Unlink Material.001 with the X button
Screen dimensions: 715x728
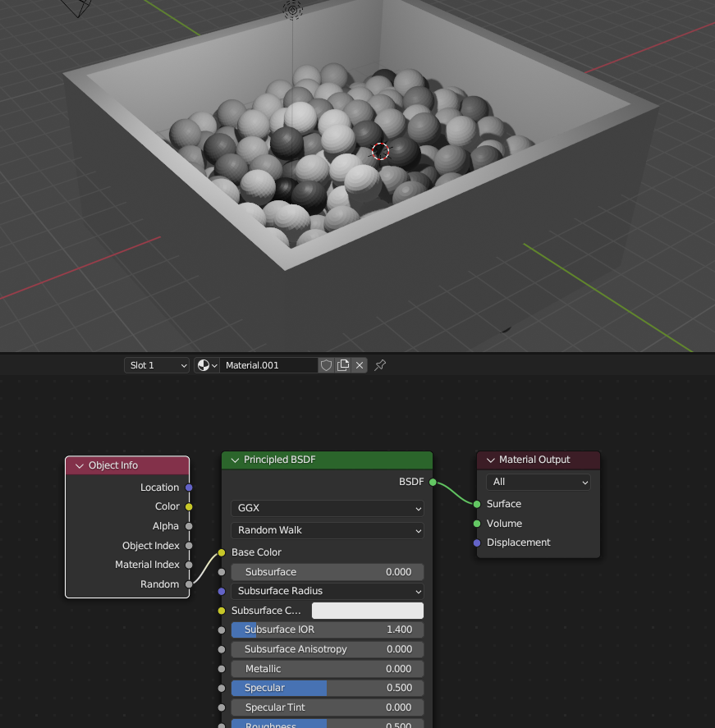[x=360, y=365]
